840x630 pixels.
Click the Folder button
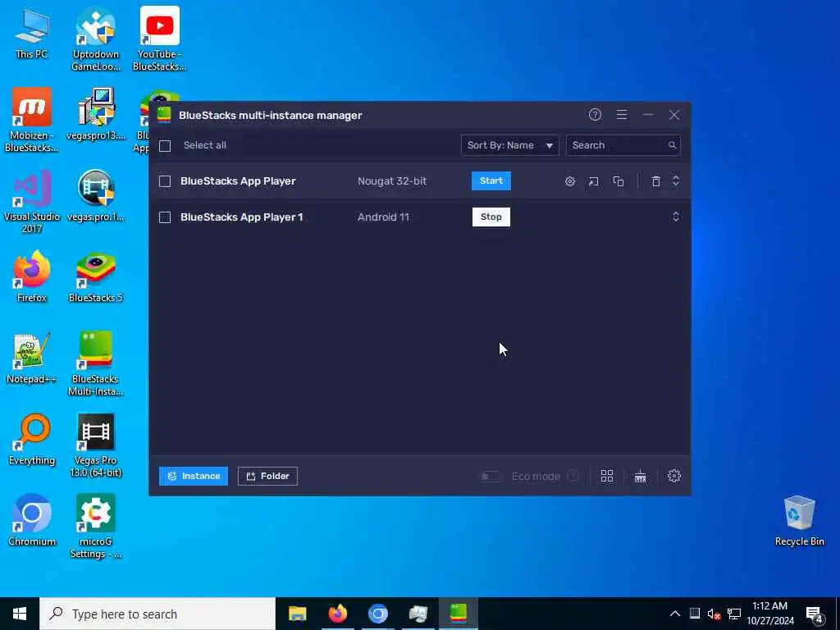(267, 476)
